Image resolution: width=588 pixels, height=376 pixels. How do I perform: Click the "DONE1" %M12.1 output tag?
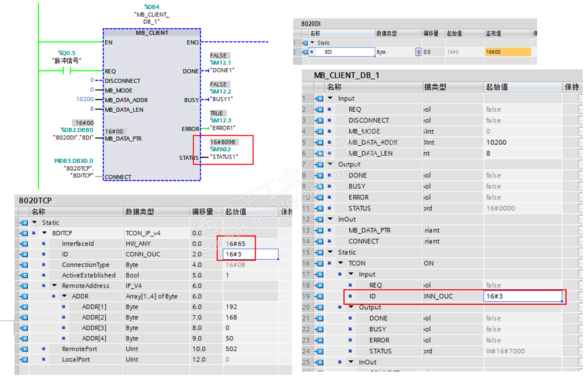[222, 67]
